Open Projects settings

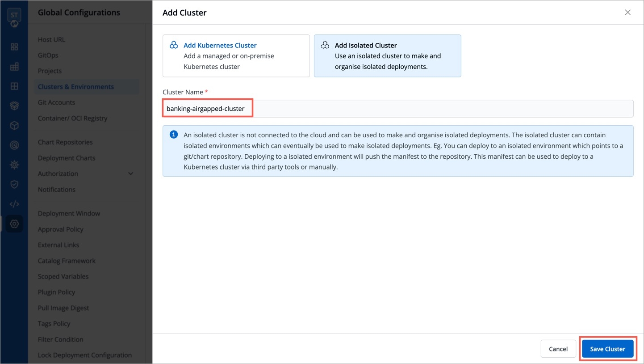click(x=50, y=71)
